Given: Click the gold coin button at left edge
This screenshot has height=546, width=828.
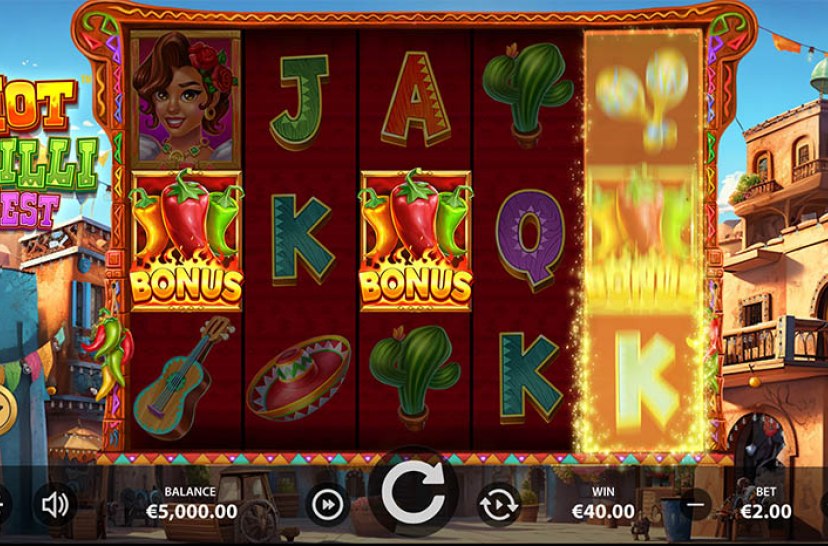Looking at the screenshot, I should (7, 410).
